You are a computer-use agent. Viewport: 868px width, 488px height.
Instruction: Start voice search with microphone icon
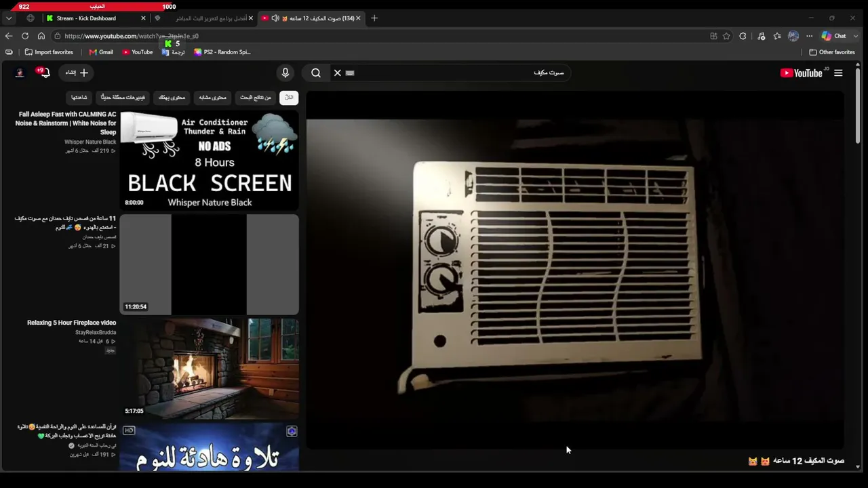coord(285,73)
